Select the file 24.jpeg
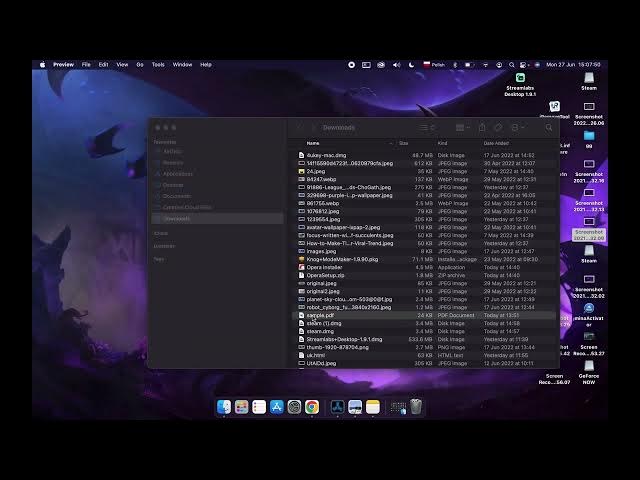640x480 pixels. coord(424,171)
